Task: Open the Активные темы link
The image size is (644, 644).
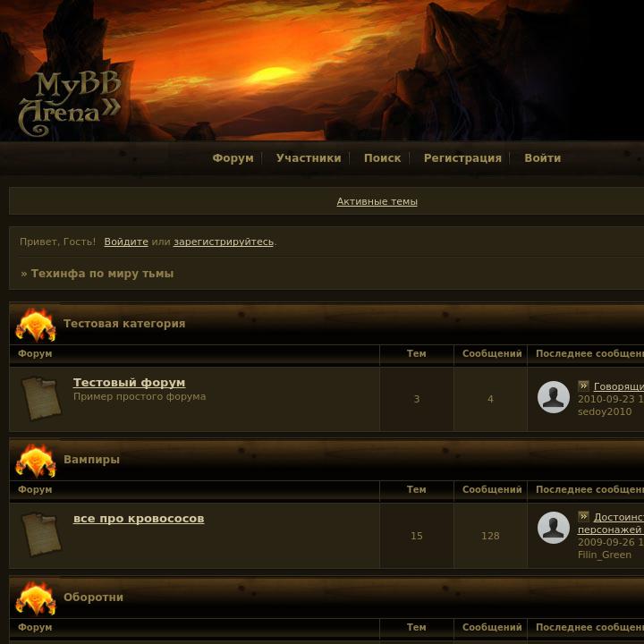Action: 377,201
